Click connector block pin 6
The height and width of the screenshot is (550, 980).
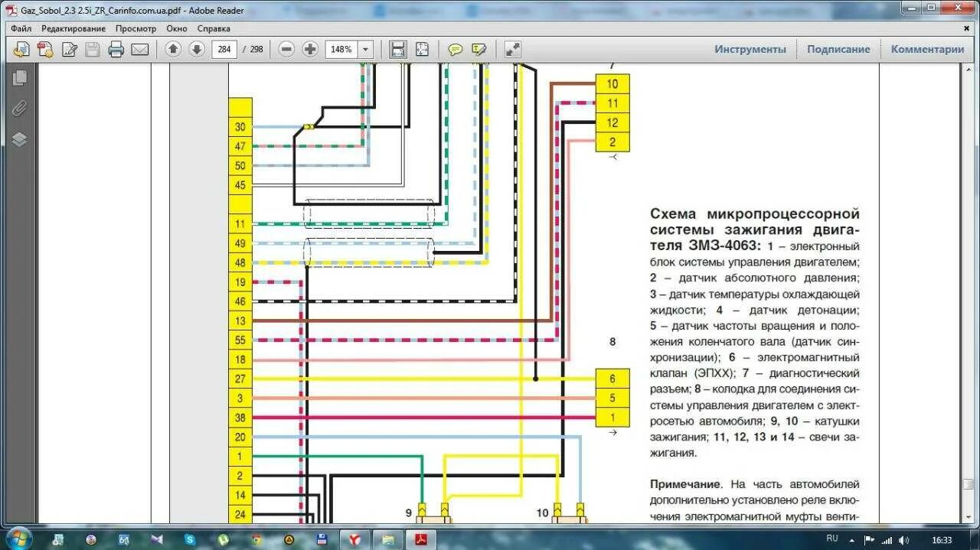(612, 379)
